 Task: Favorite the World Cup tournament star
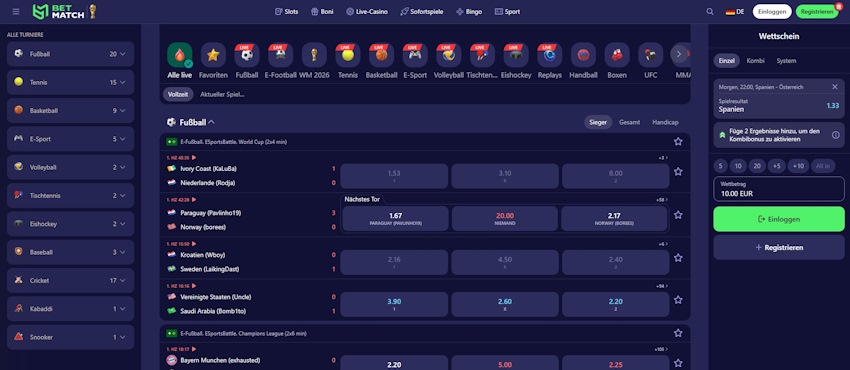(x=678, y=141)
